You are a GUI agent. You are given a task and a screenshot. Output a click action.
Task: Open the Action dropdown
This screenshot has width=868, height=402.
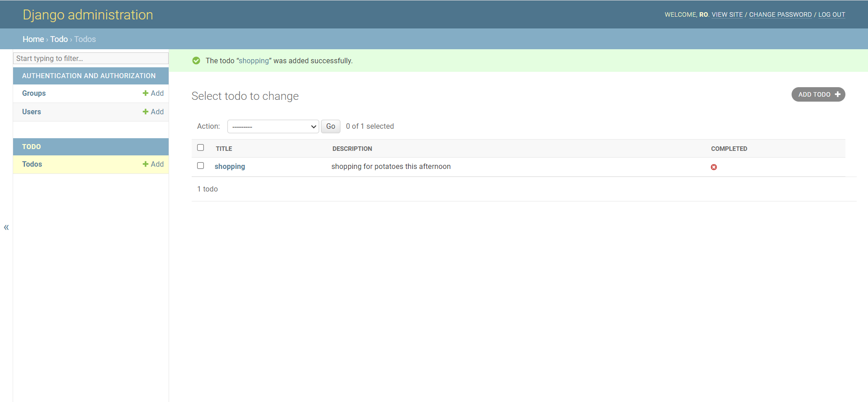click(x=273, y=126)
